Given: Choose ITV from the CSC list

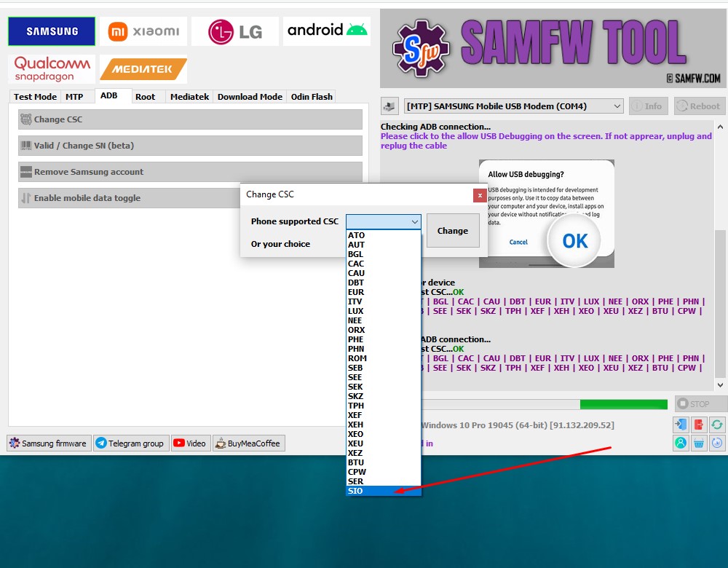Looking at the screenshot, I should 384,301.
